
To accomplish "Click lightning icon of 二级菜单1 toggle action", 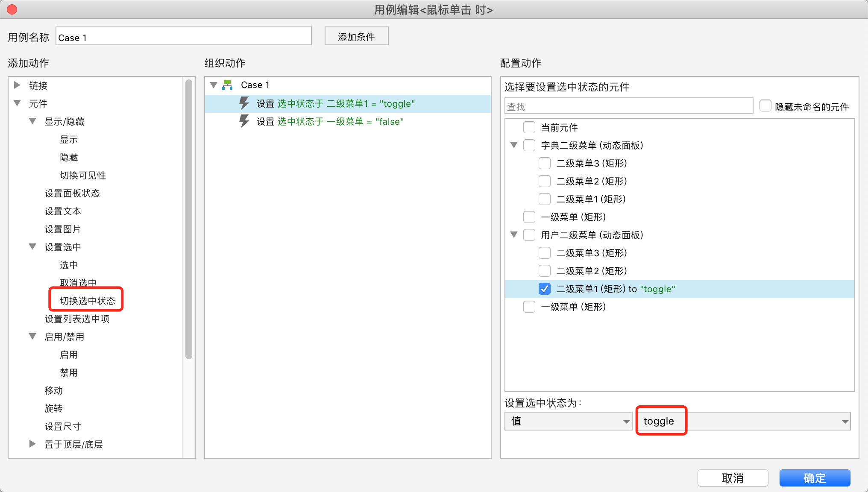I will (x=244, y=103).
